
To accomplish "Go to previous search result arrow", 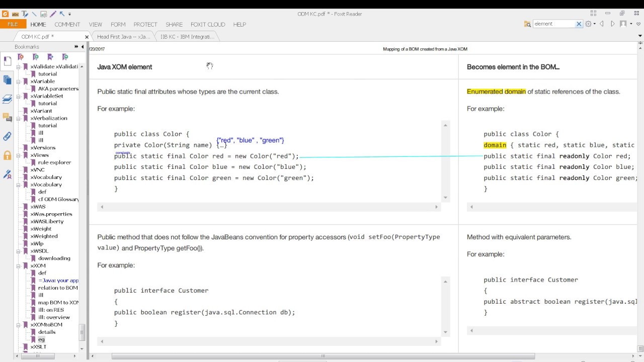I will point(602,24).
